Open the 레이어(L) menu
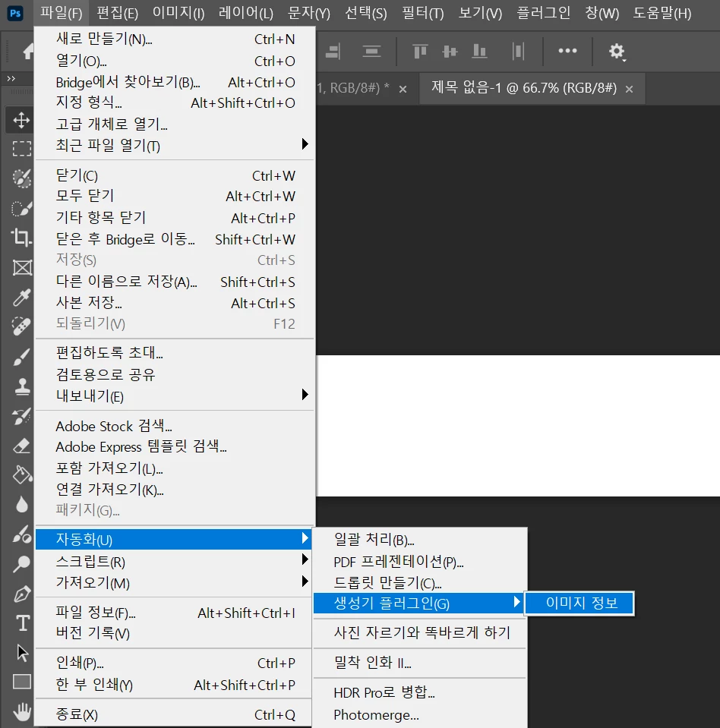This screenshot has width=720, height=728. tap(246, 13)
